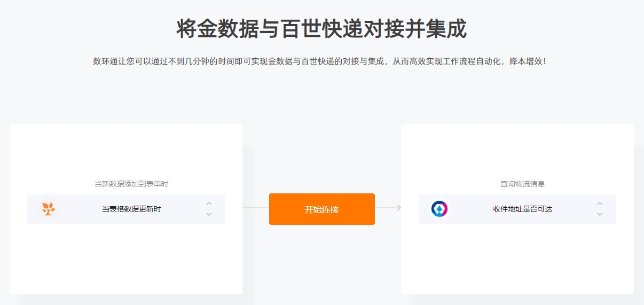
Task: Click the 百世快递 round logo icon
Action: pyautogui.click(x=439, y=209)
